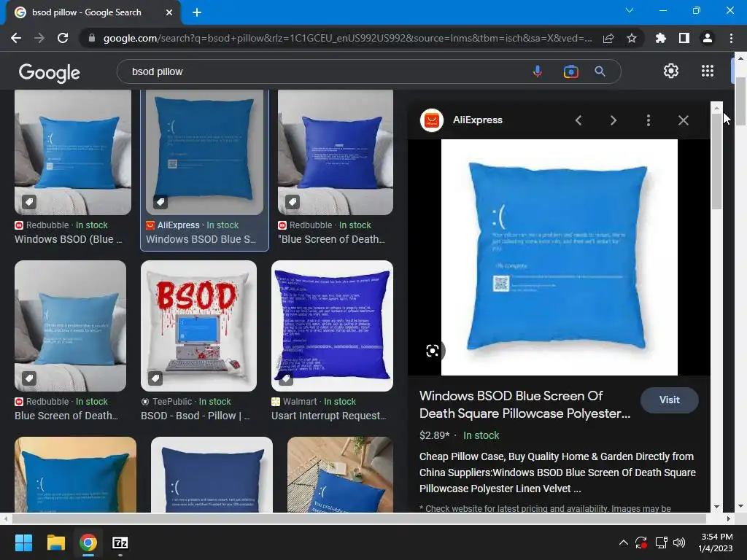
Task: Open the Windows Start menu
Action: pyautogui.click(x=23, y=542)
